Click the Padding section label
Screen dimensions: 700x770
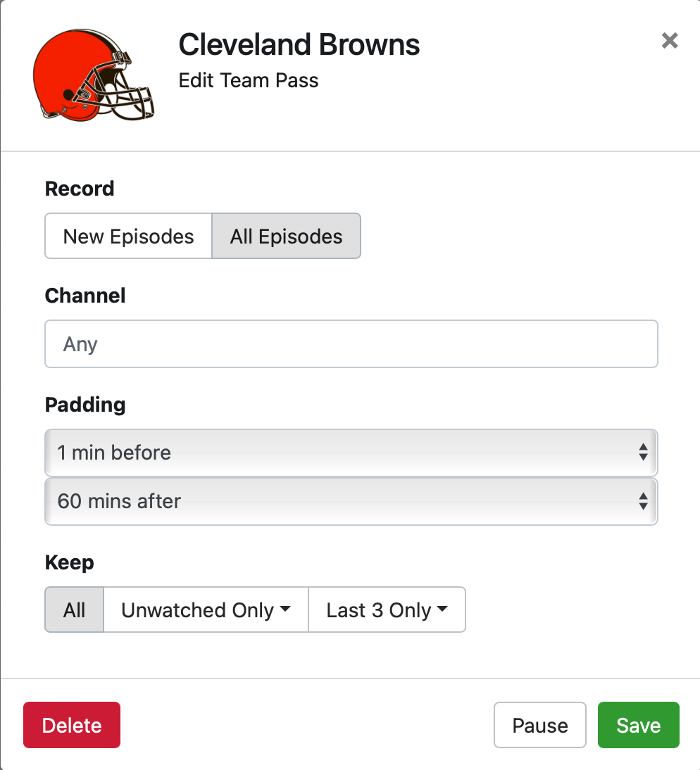pos(85,405)
